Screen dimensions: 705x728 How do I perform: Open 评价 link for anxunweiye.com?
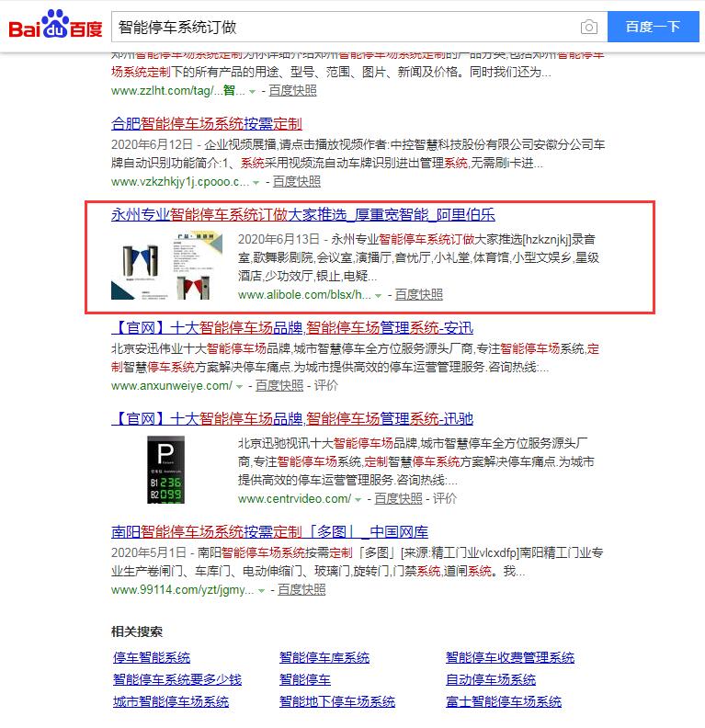point(325,385)
